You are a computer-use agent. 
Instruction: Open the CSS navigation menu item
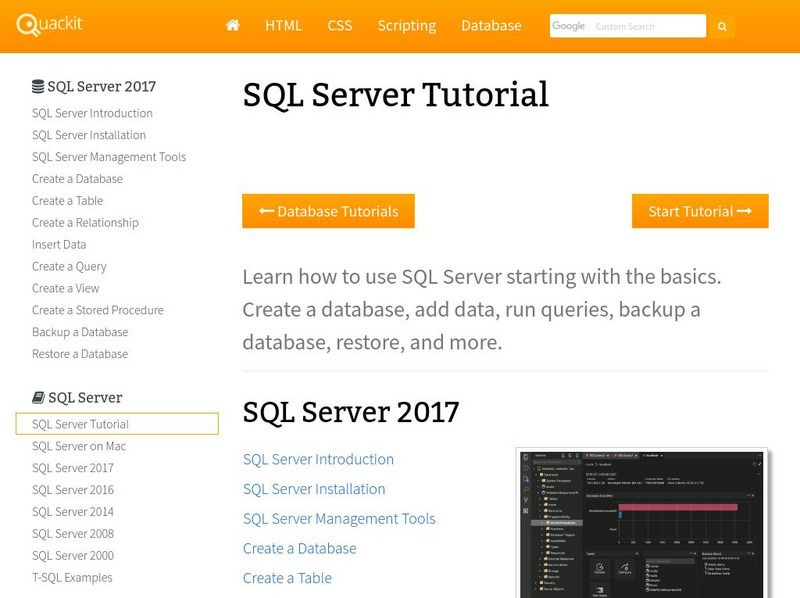(x=339, y=26)
